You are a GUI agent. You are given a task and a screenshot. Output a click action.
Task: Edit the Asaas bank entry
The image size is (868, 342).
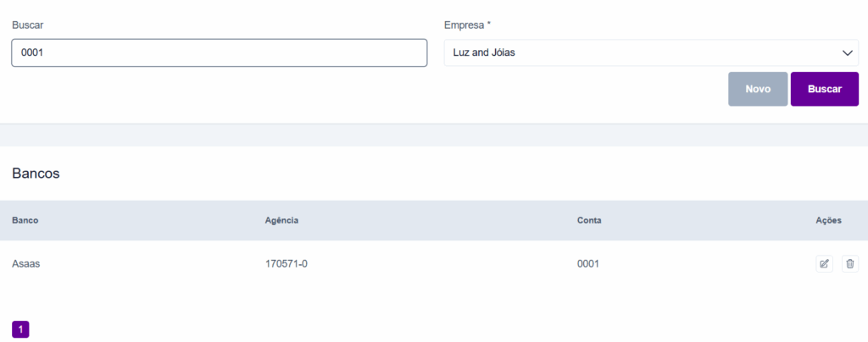point(824,264)
